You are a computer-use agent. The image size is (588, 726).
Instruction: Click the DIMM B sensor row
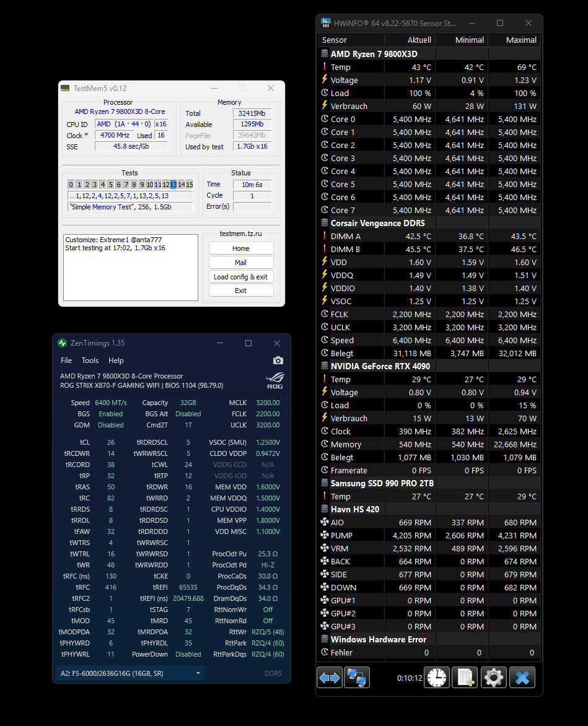(429, 249)
